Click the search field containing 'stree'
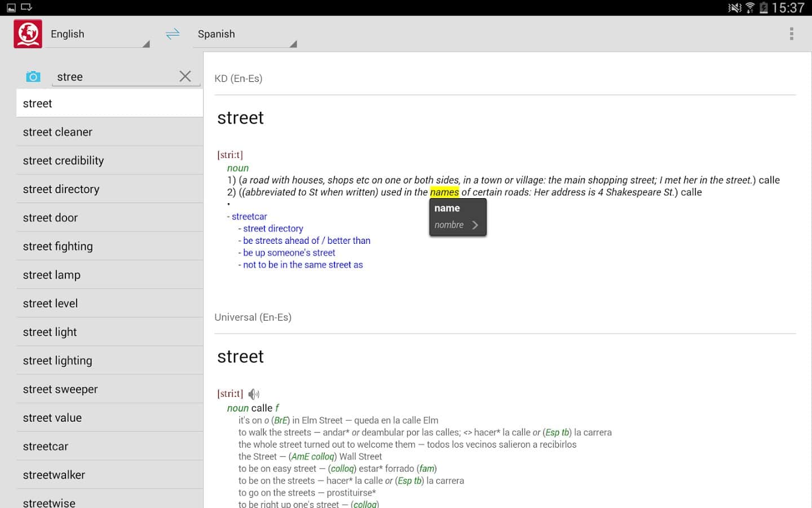The width and height of the screenshot is (812, 508). pyautogui.click(x=116, y=77)
